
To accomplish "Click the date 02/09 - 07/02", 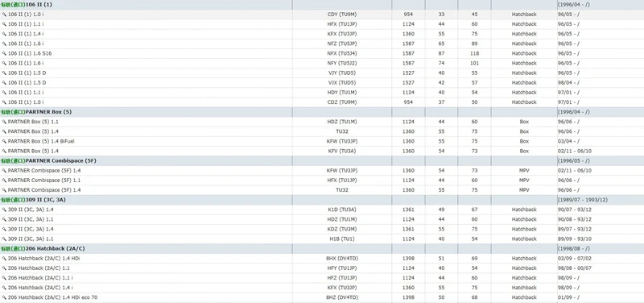I will [x=574, y=259].
